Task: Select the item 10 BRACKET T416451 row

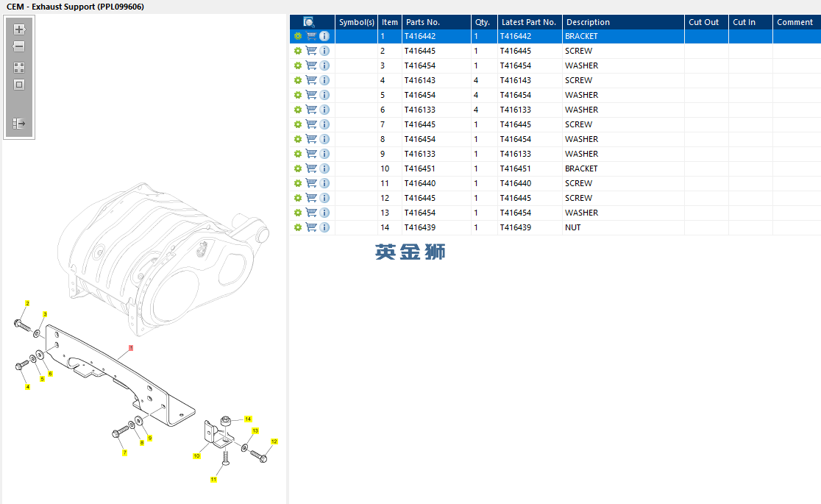Action: coord(515,168)
